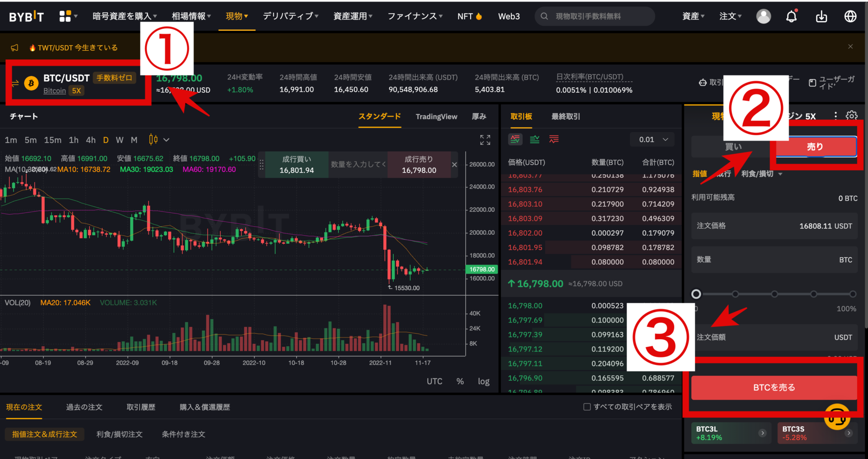The width and height of the screenshot is (868, 459).
Task: Open the candlestick chart type icon
Action: [153, 140]
